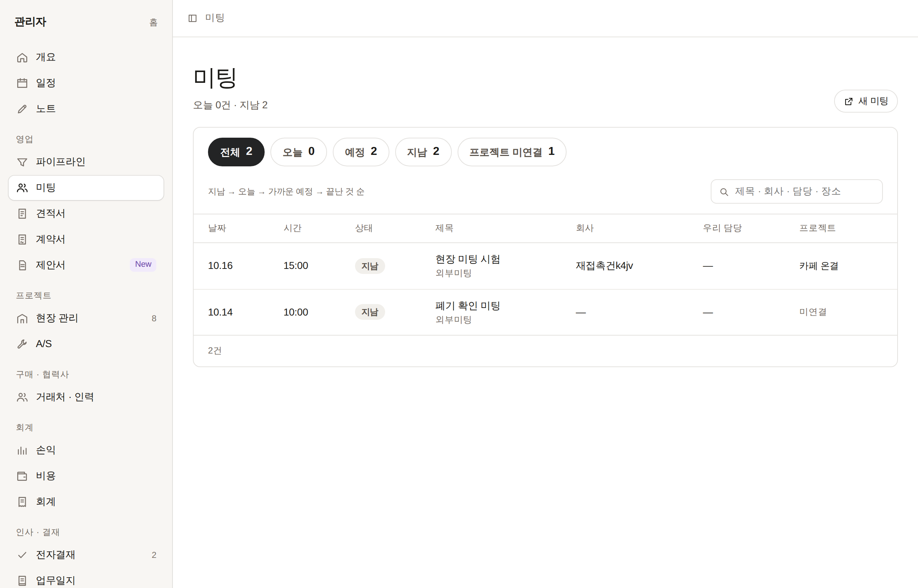
Task: Click the 10.16 date cell
Action: [220, 266]
